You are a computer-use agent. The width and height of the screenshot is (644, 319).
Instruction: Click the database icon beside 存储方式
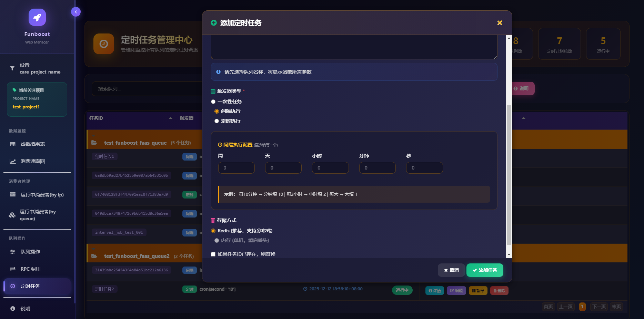click(213, 220)
